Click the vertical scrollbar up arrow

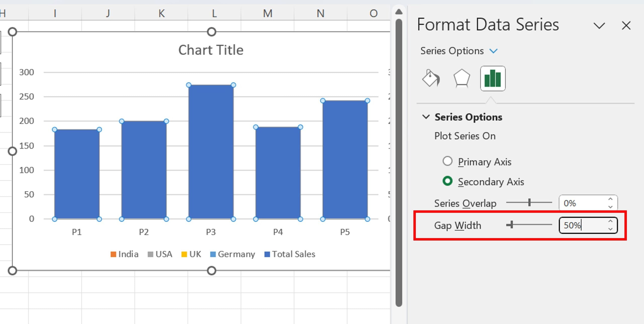[x=399, y=12]
